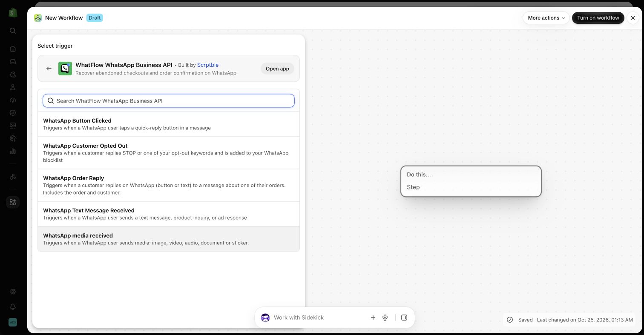
Task: Choose the WhatsApp Order Reply trigger
Action: tap(169, 185)
